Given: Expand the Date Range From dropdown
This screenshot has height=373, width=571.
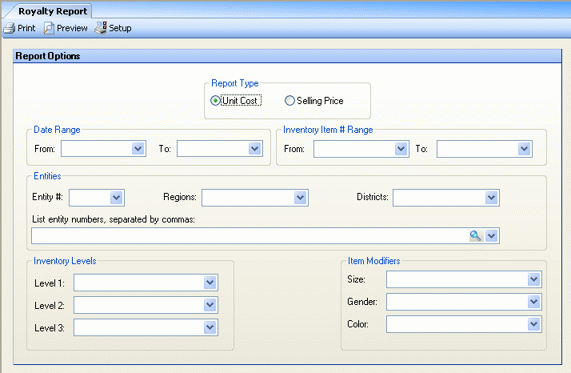Looking at the screenshot, I should tap(138, 149).
